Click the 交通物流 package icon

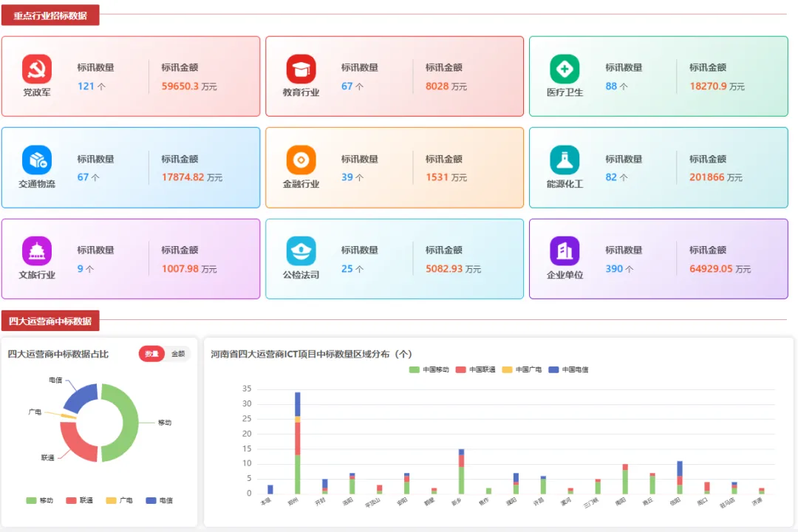point(37,160)
